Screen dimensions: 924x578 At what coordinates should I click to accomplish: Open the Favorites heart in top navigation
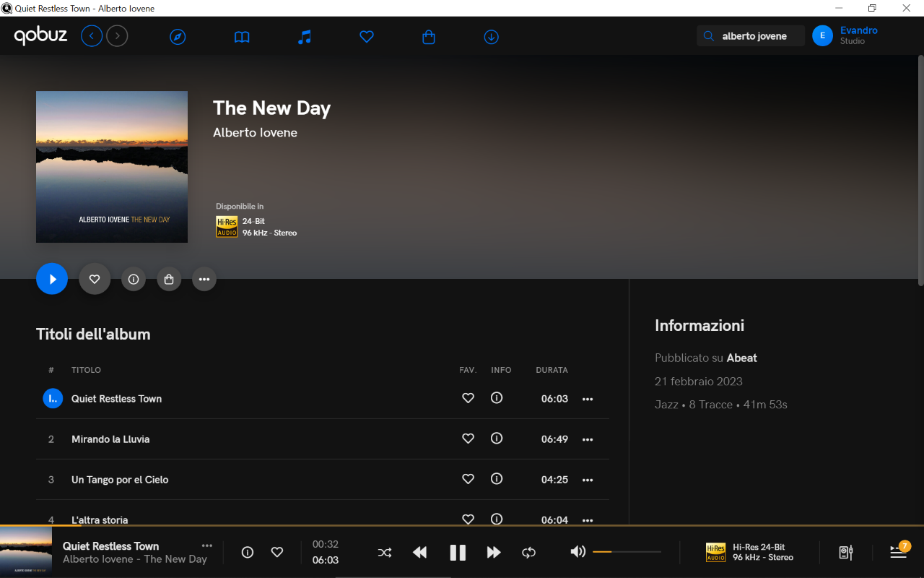tap(367, 37)
